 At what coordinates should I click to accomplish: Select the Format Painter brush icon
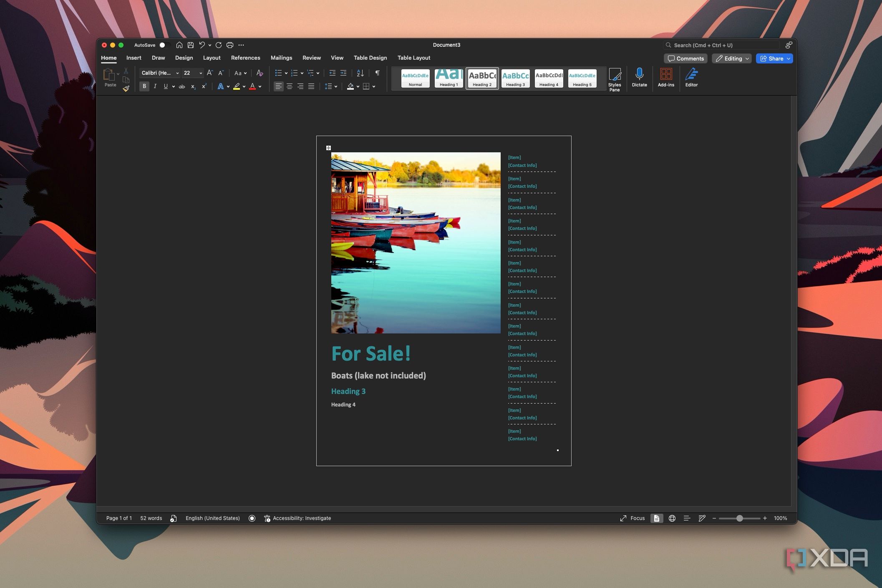point(126,88)
